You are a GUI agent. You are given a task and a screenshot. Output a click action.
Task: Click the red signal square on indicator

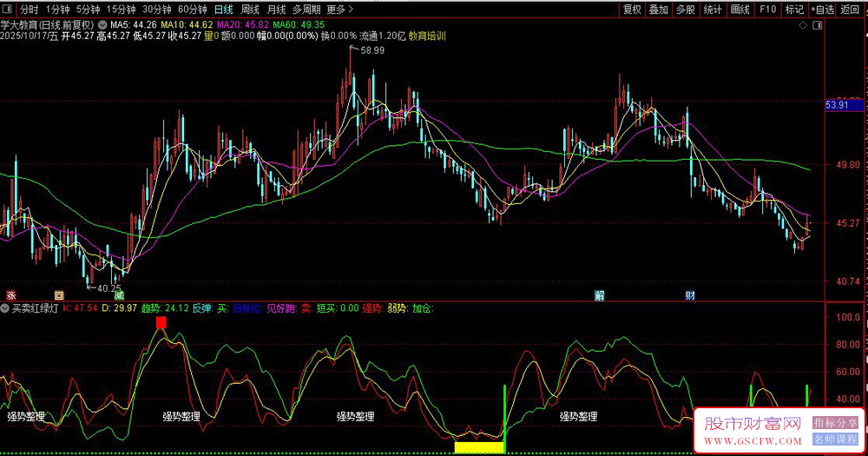pos(161,323)
